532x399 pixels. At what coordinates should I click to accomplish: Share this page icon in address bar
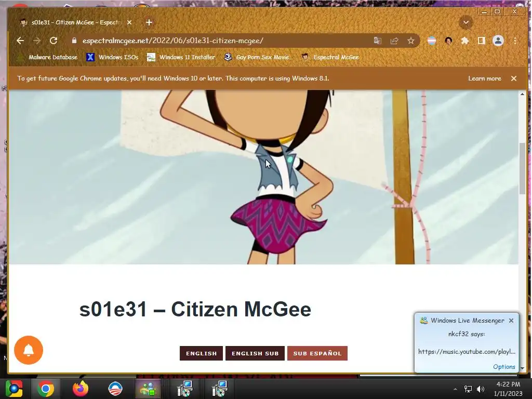394,41
